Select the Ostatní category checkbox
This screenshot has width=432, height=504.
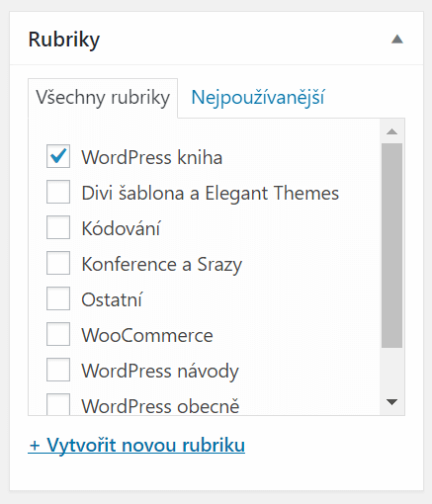(58, 298)
